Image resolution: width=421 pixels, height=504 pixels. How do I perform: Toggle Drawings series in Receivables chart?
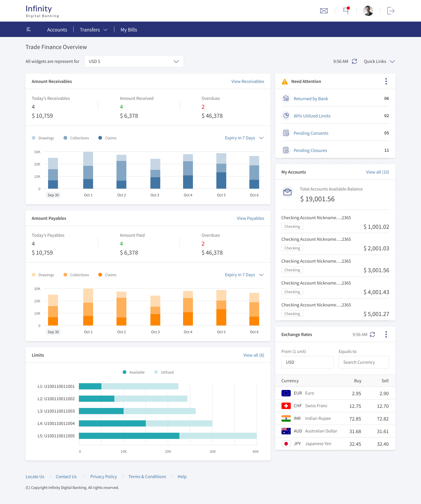point(43,138)
